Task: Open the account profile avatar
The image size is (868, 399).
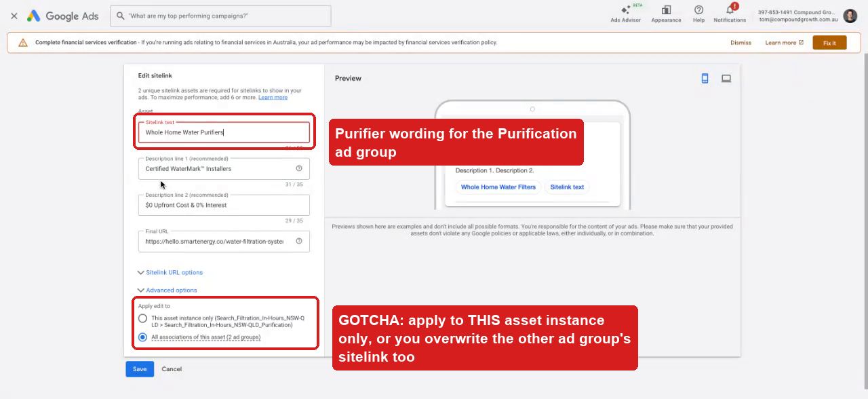Action: click(x=850, y=16)
